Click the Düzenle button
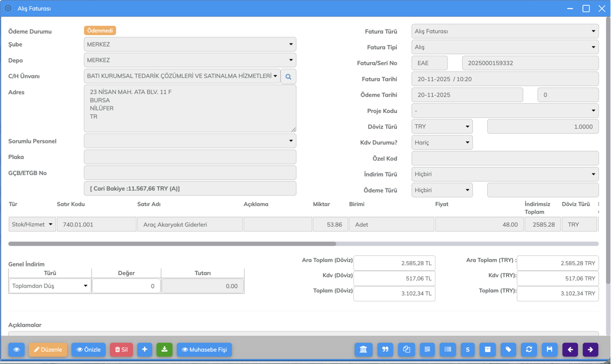The image size is (611, 364). (x=48, y=350)
